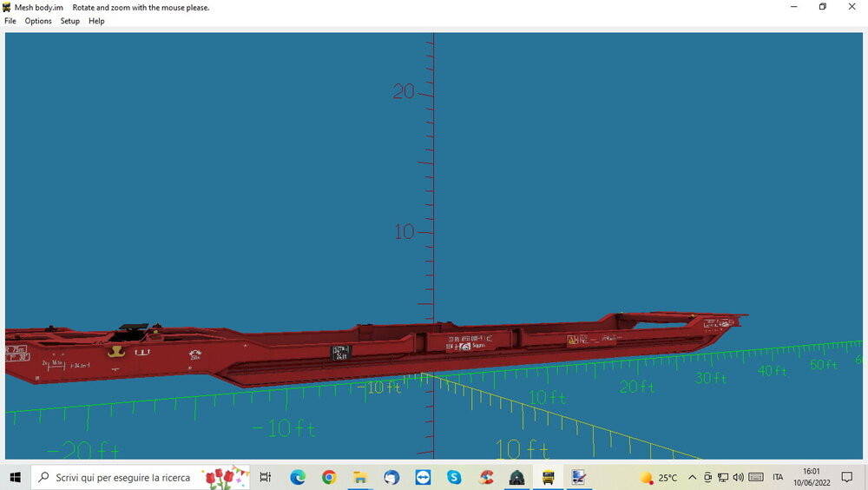Click the Mesh viewer app icon in title bar

coord(7,7)
